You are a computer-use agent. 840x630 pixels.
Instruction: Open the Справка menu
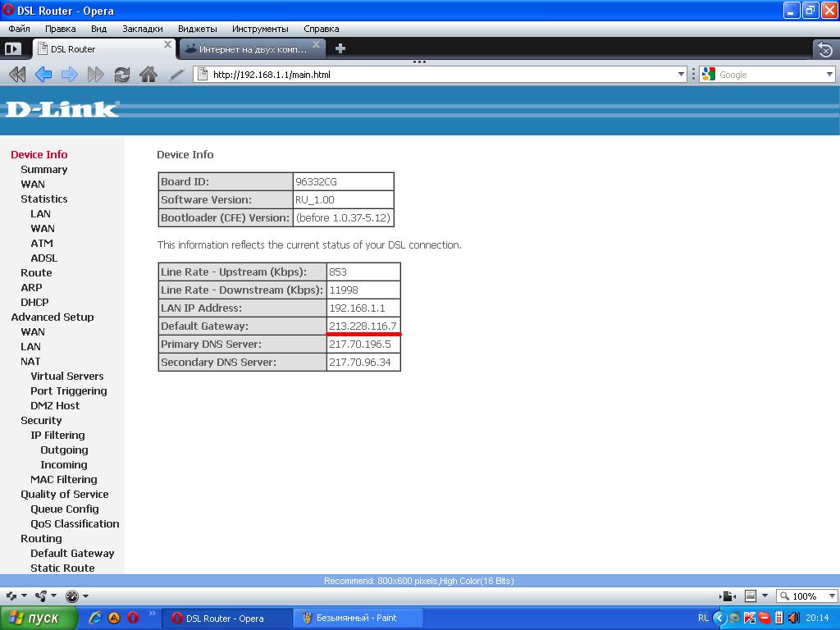[321, 29]
